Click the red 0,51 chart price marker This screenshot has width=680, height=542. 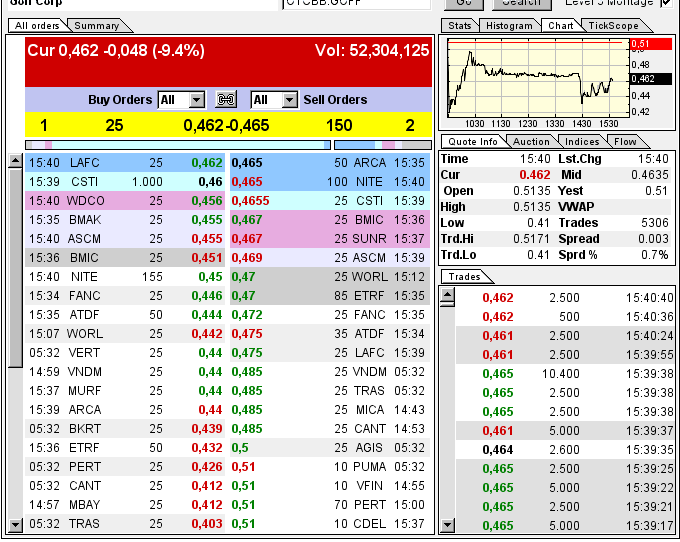651,43
